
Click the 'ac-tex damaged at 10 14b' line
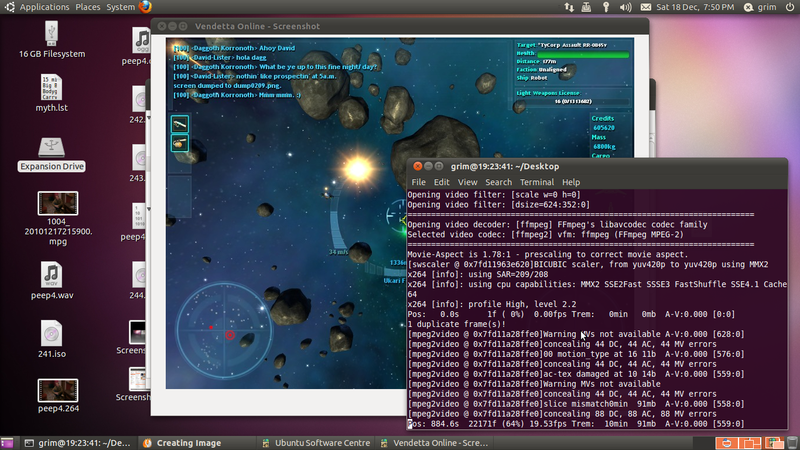pyautogui.click(x=576, y=374)
